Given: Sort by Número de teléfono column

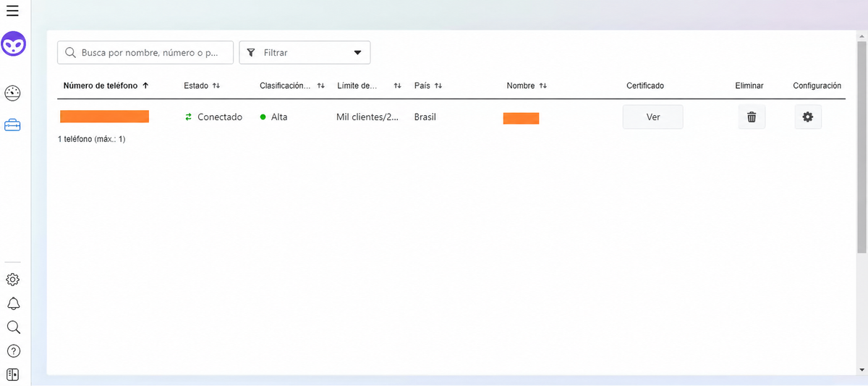Looking at the screenshot, I should 106,85.
